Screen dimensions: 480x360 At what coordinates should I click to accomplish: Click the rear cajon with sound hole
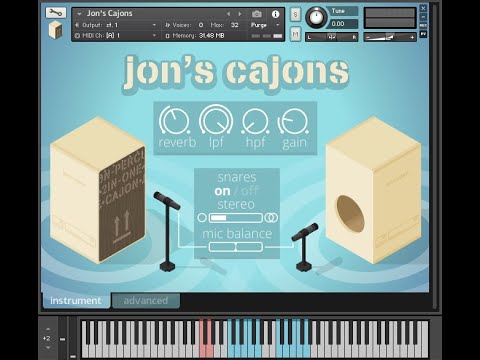tap(373, 190)
